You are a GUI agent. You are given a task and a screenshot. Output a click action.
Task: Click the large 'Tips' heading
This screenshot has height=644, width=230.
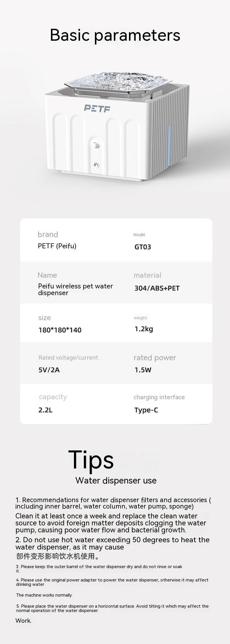click(91, 460)
